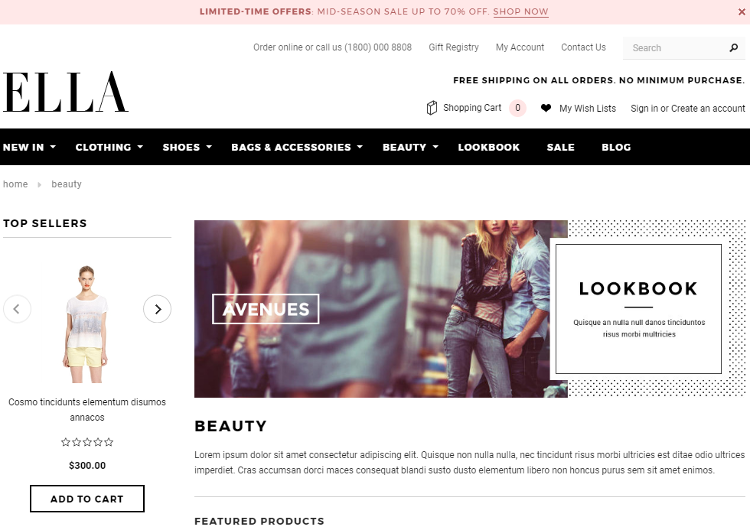Open the Bags & Accessories dropdown
Image resolution: width=750 pixels, height=530 pixels.
297,147
